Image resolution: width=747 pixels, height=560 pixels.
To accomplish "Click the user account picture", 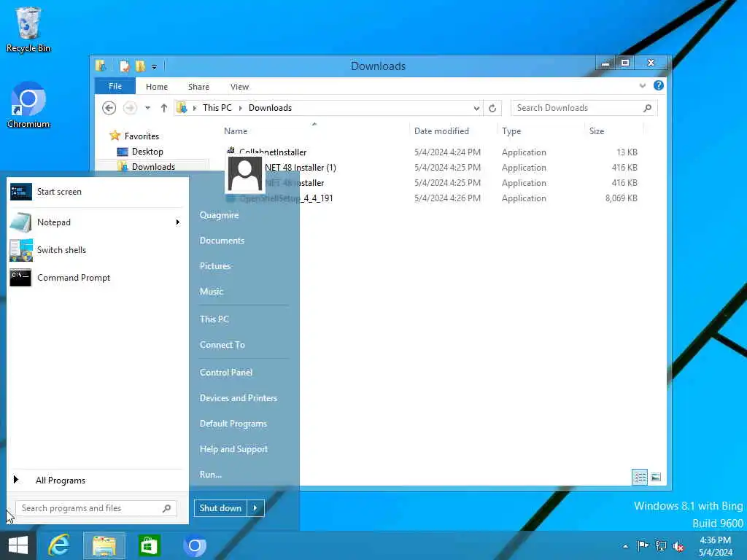I will click(x=245, y=174).
